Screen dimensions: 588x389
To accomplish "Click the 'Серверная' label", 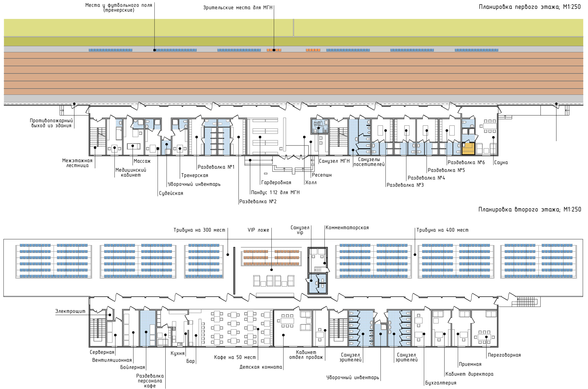I will click(102, 352).
